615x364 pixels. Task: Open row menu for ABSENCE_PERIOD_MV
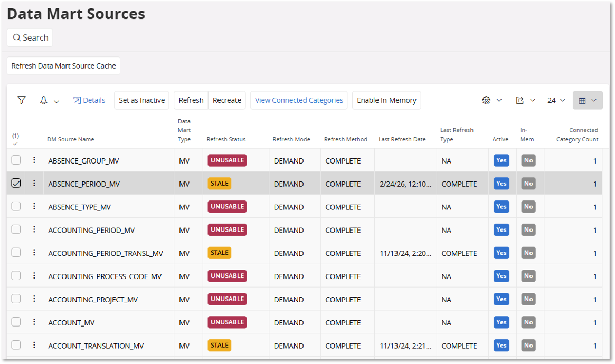pyautogui.click(x=34, y=183)
